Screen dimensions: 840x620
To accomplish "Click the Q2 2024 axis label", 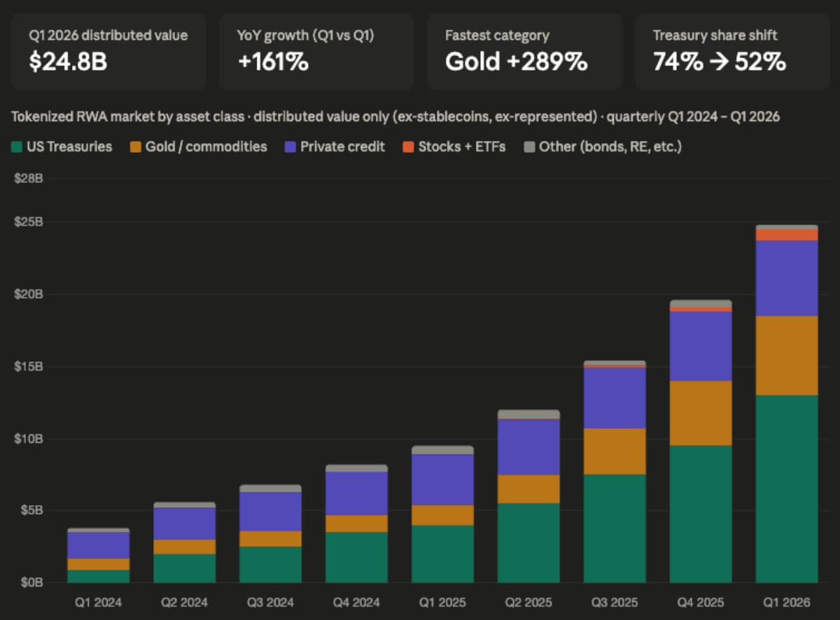I will (x=185, y=602).
